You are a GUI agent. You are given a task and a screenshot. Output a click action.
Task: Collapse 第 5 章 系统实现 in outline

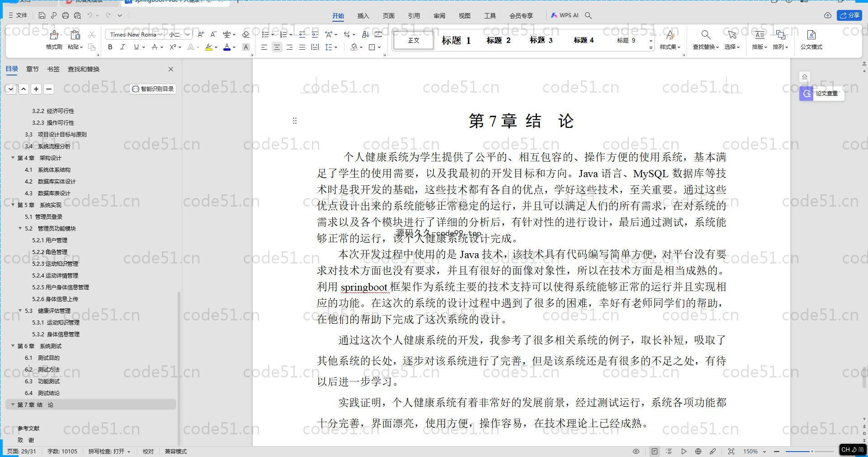(13, 205)
